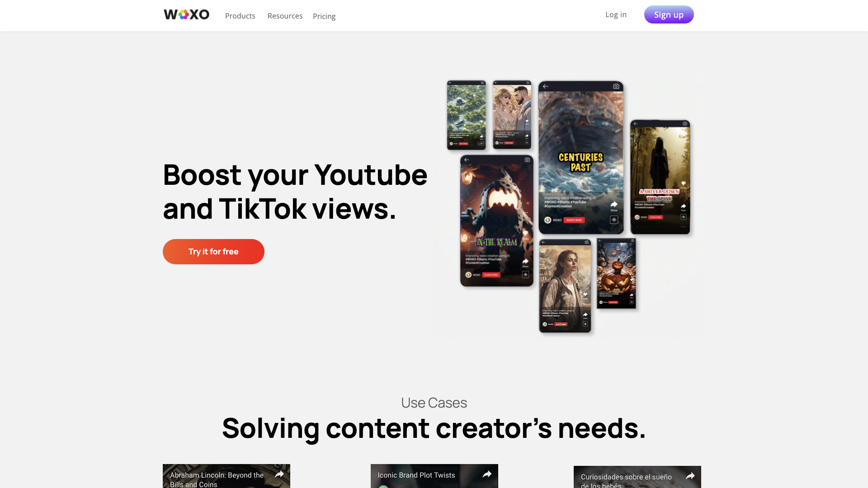Open the Products menu
The width and height of the screenshot is (868, 488).
[240, 15]
